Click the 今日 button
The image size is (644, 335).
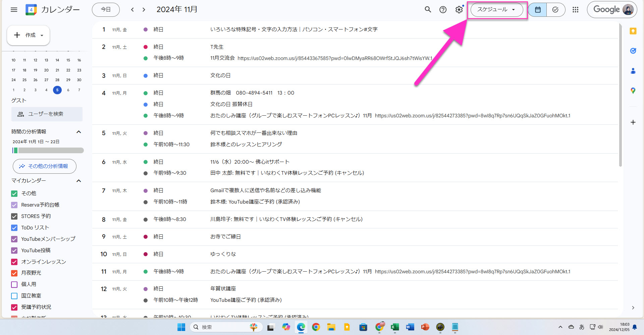106,10
